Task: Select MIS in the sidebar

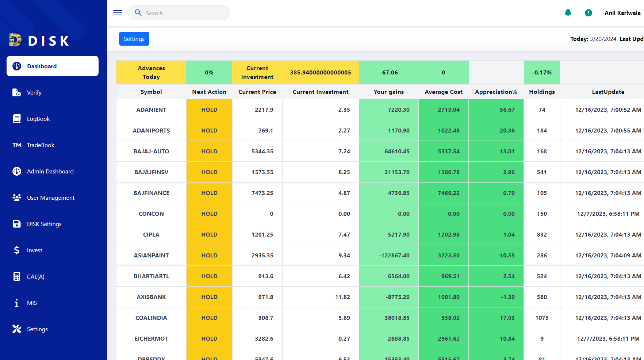Action: [32, 303]
